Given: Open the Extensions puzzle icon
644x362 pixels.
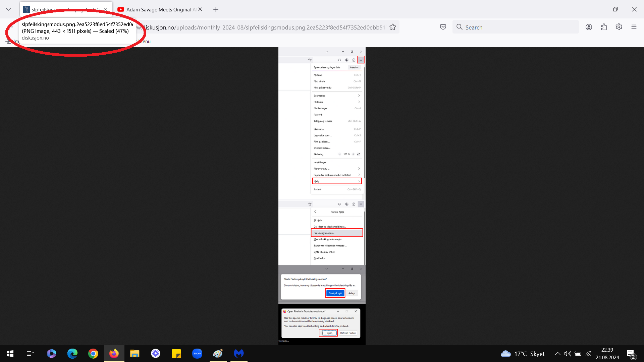Looking at the screenshot, I should click(x=604, y=27).
